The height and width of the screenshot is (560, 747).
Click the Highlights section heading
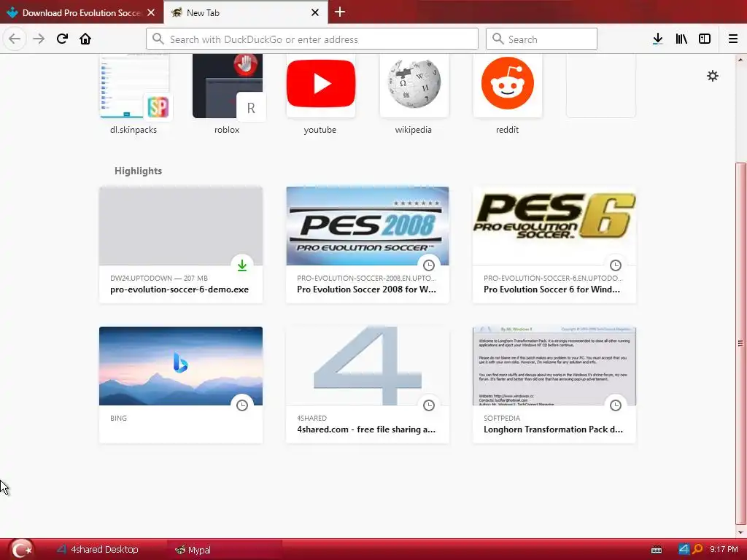coord(138,171)
